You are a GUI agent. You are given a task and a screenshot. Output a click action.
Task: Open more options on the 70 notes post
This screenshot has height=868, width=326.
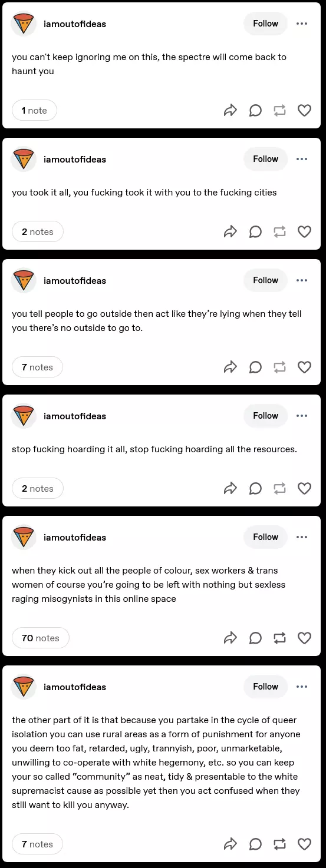pos(302,537)
